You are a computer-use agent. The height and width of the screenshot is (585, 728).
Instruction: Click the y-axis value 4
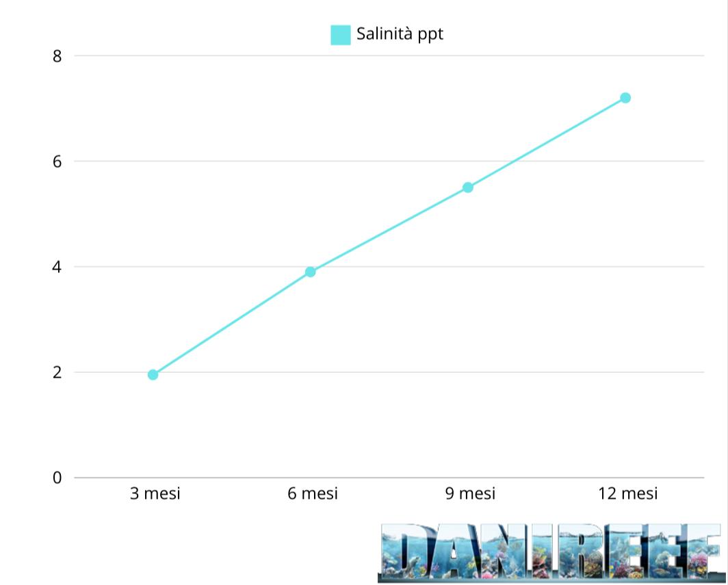click(x=57, y=267)
